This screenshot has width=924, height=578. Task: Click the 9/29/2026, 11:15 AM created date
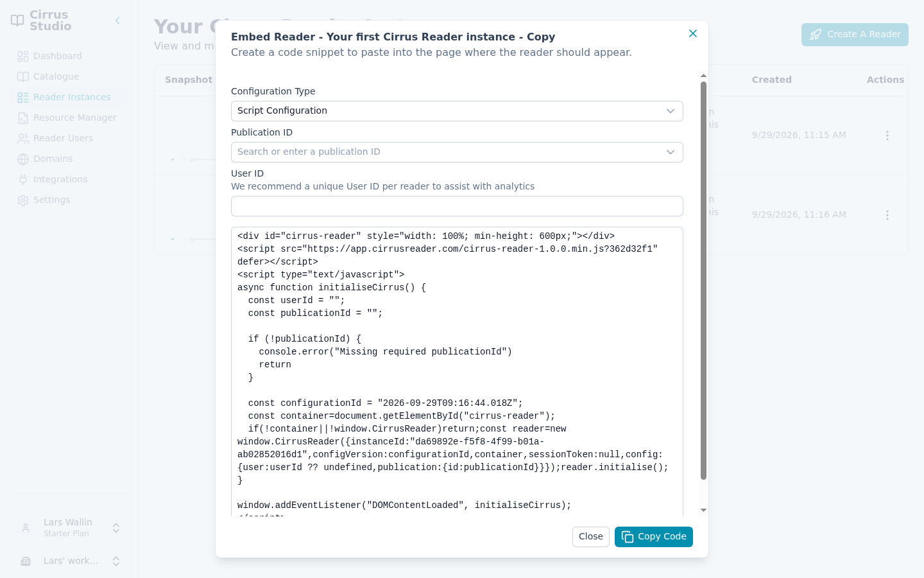click(799, 135)
